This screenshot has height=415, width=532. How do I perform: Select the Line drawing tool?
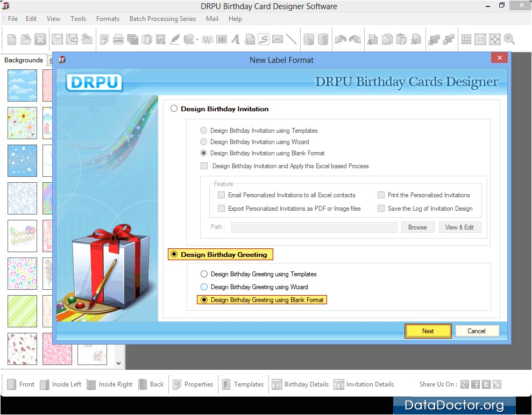[x=292, y=39]
